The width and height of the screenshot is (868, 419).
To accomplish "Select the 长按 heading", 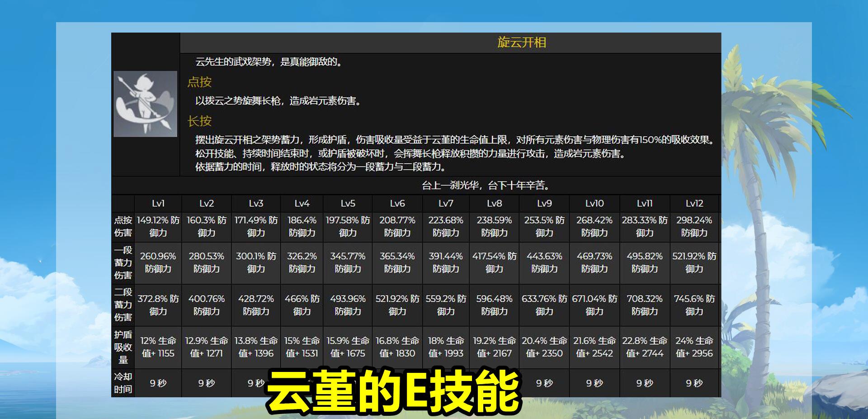I will click(199, 121).
